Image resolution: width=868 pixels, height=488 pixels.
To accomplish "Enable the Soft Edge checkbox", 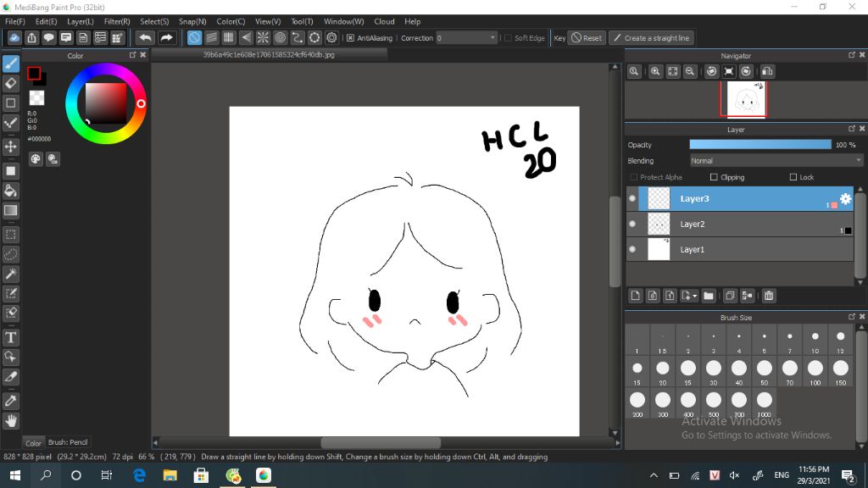I will point(509,38).
